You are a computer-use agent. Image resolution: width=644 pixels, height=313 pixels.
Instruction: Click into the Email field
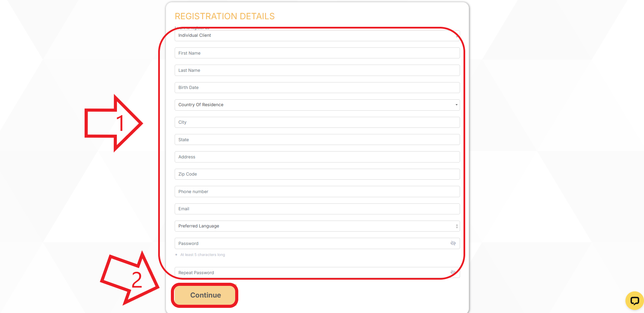click(x=317, y=209)
